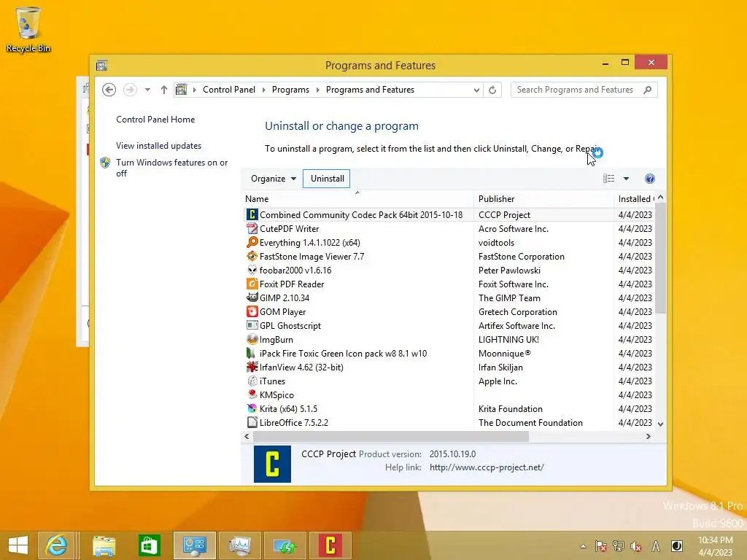
Task: Open Turn Windows features on or off
Action: 171,168
